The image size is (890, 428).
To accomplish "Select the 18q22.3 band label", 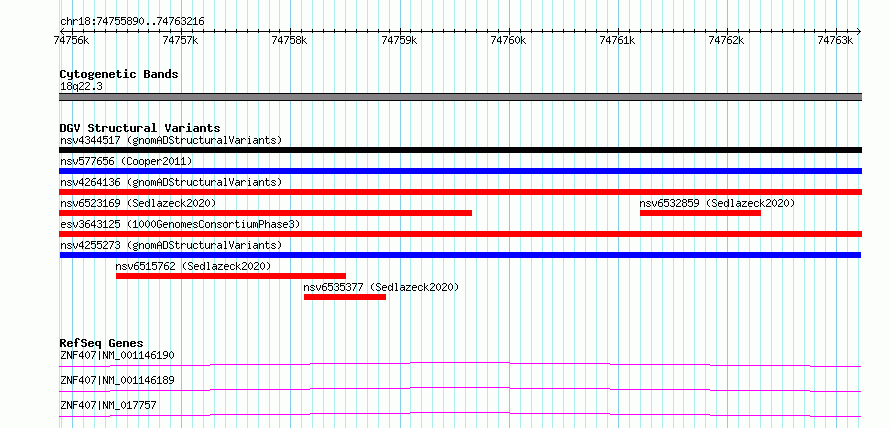I will tap(81, 87).
